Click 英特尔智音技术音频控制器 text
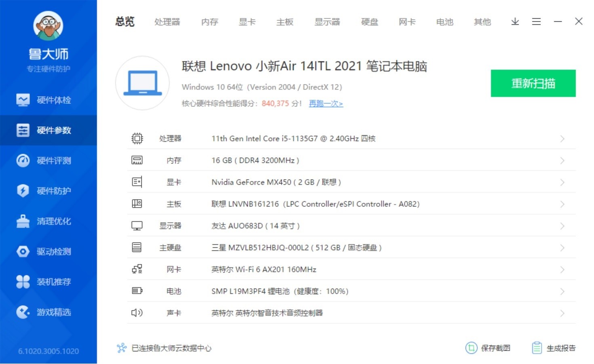 (x=279, y=313)
